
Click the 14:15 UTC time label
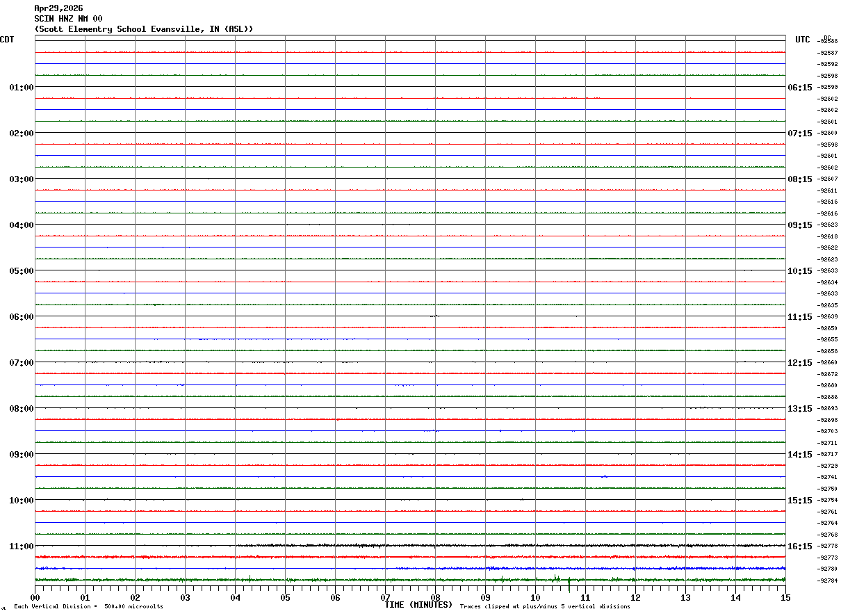[x=800, y=455]
